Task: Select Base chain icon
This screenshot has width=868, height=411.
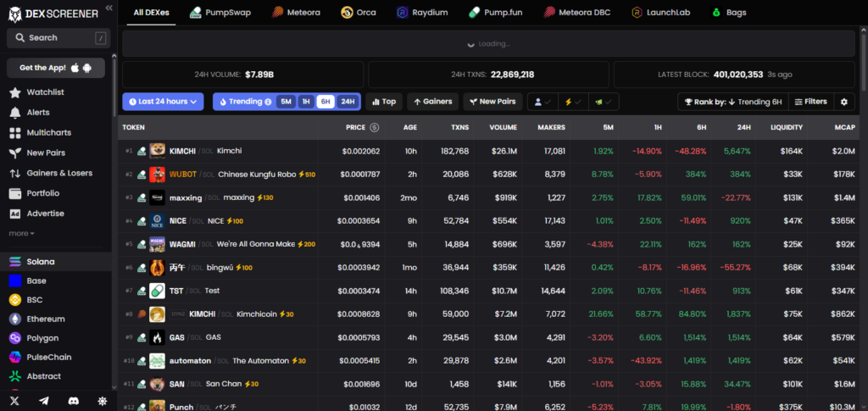Action: pos(15,281)
